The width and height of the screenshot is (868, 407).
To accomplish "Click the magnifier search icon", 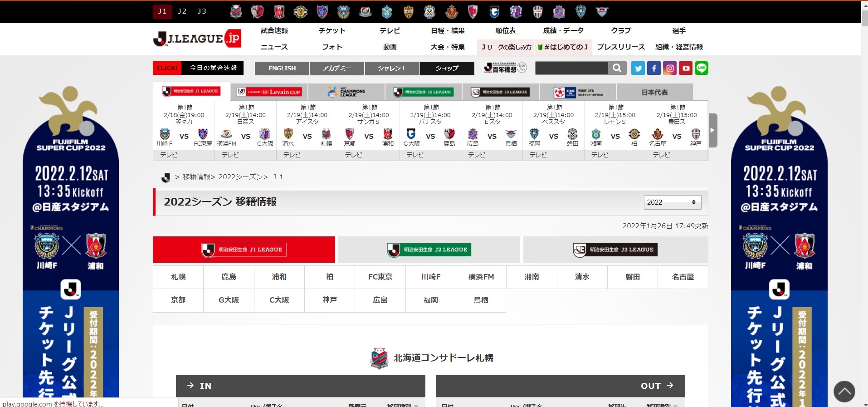I will coord(617,68).
